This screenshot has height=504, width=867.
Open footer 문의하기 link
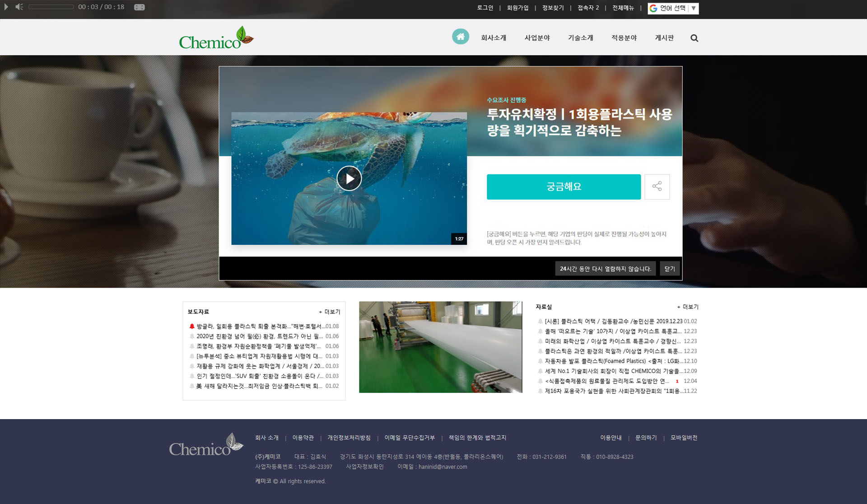646,438
